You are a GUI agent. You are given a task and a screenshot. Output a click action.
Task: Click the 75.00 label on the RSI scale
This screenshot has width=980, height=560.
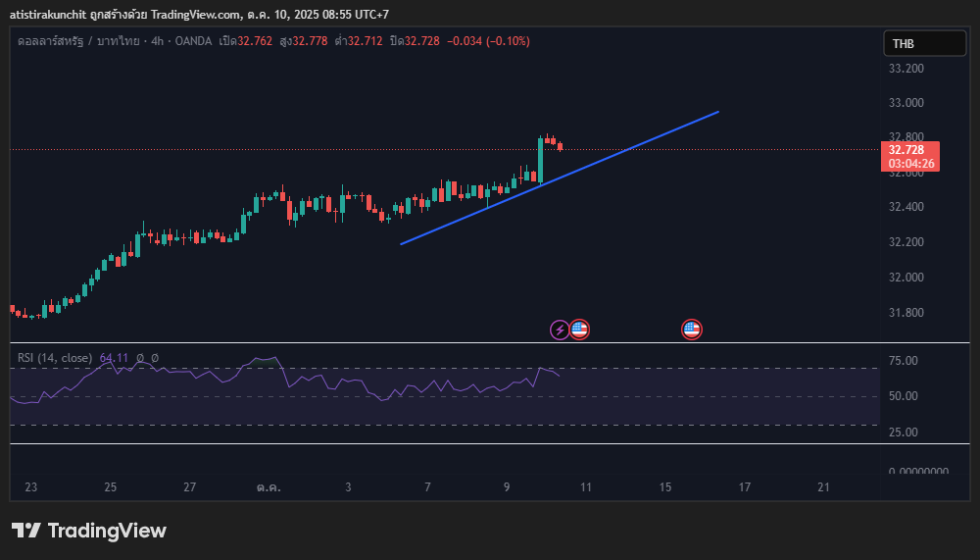[903, 361]
